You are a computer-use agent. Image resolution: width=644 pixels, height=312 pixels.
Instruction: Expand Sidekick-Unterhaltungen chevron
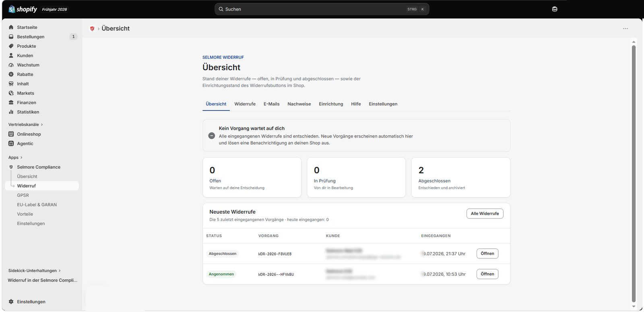tap(60, 271)
